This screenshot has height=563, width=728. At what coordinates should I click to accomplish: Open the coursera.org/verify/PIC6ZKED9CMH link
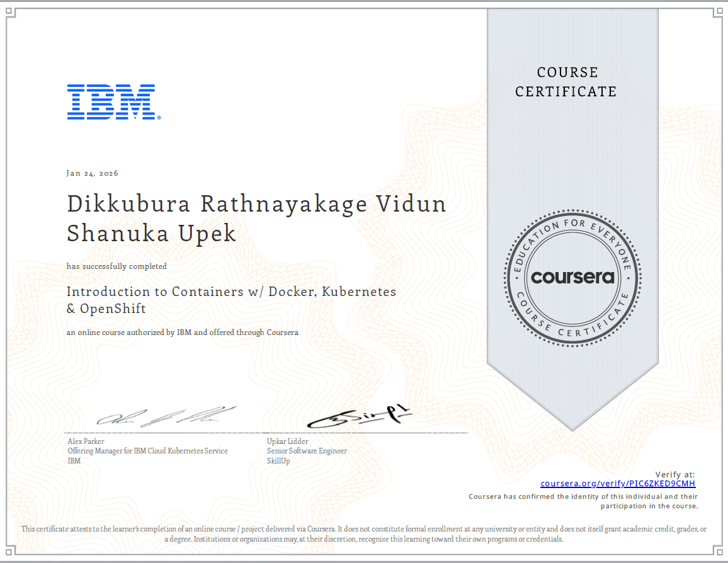pos(618,483)
